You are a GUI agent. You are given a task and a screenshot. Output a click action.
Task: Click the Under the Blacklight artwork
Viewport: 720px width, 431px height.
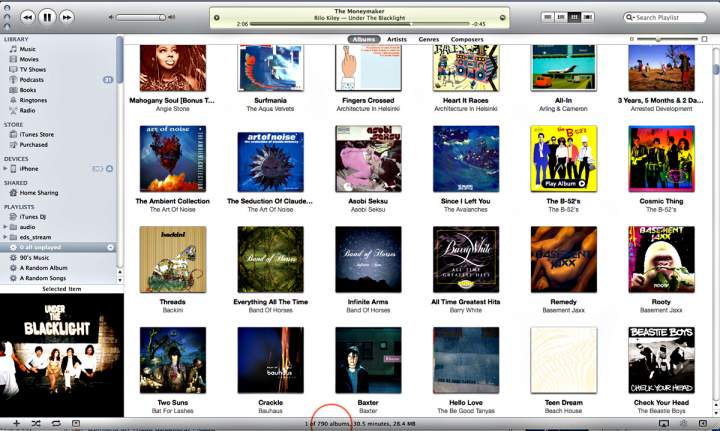coord(62,355)
